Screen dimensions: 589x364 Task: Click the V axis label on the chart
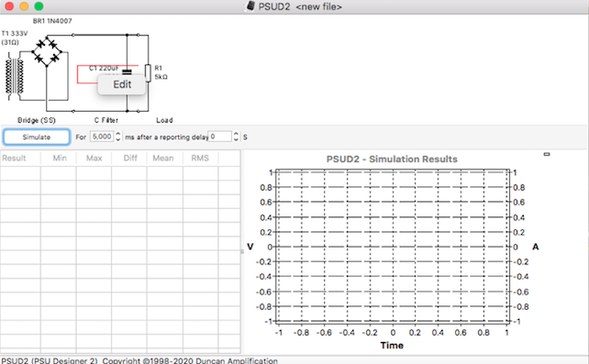pos(250,247)
